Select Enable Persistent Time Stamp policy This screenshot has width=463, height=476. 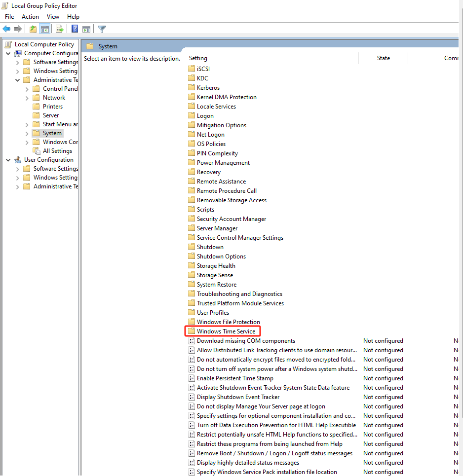click(235, 378)
